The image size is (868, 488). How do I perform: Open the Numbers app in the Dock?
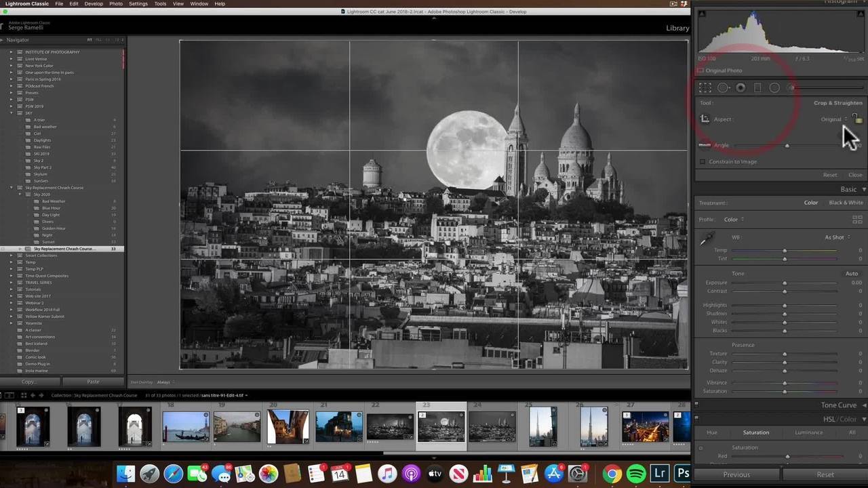pos(482,474)
